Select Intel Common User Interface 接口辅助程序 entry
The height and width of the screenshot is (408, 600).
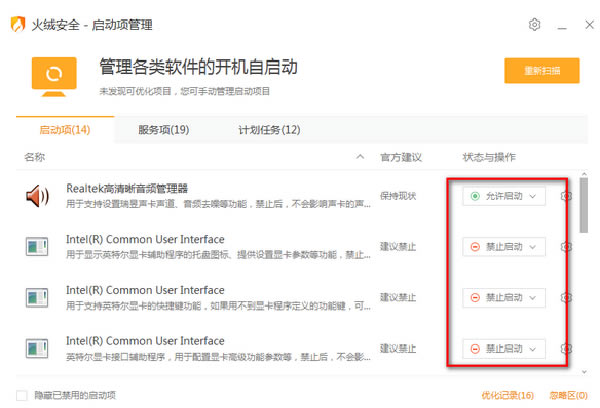click(145, 341)
